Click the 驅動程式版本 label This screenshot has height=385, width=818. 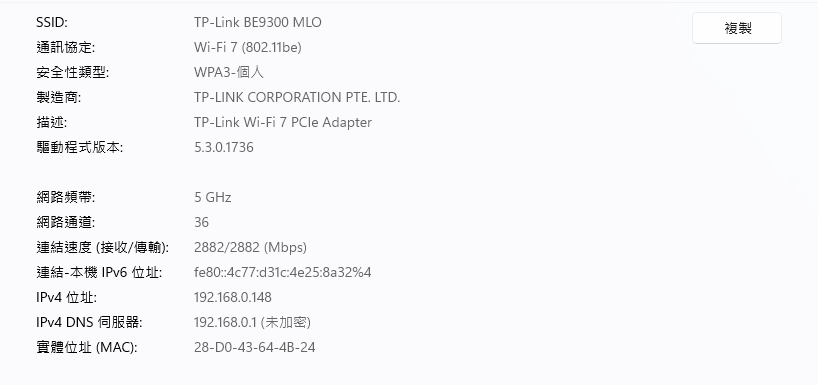79,148
